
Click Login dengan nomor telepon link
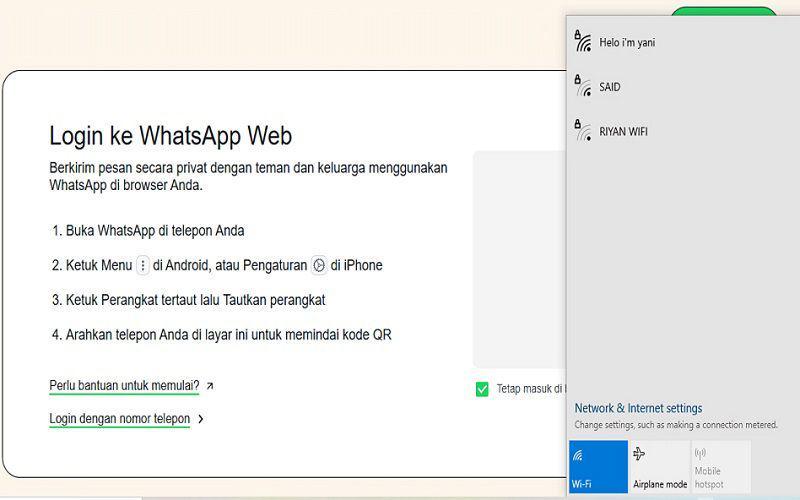click(119, 419)
